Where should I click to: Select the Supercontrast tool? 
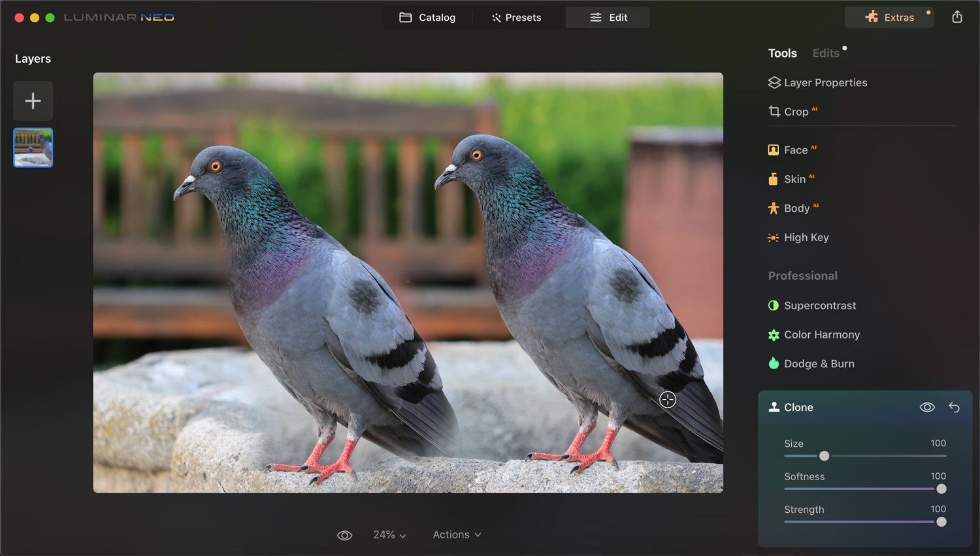point(819,306)
